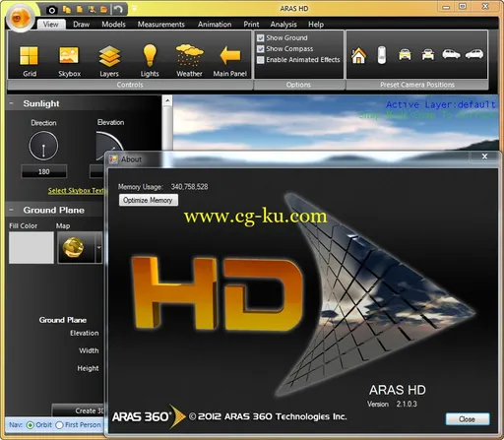Image resolution: width=504 pixels, height=440 pixels.
Task: Click the Ground Plane Fill Color swatch
Action: tap(31, 247)
